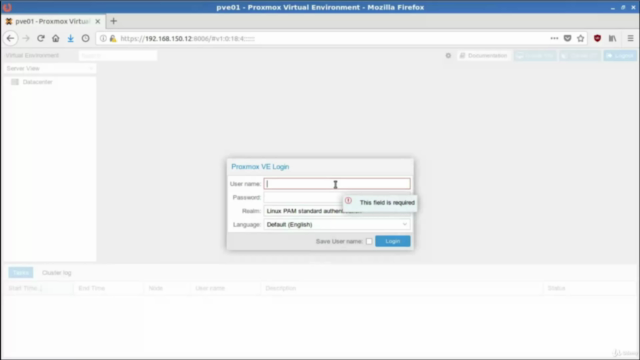The image size is (640, 360).
Task: Open the red shield extension icon
Action: (x=597, y=38)
